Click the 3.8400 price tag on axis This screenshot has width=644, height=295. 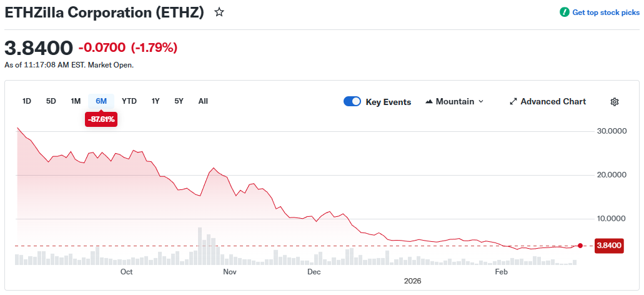pyautogui.click(x=609, y=246)
